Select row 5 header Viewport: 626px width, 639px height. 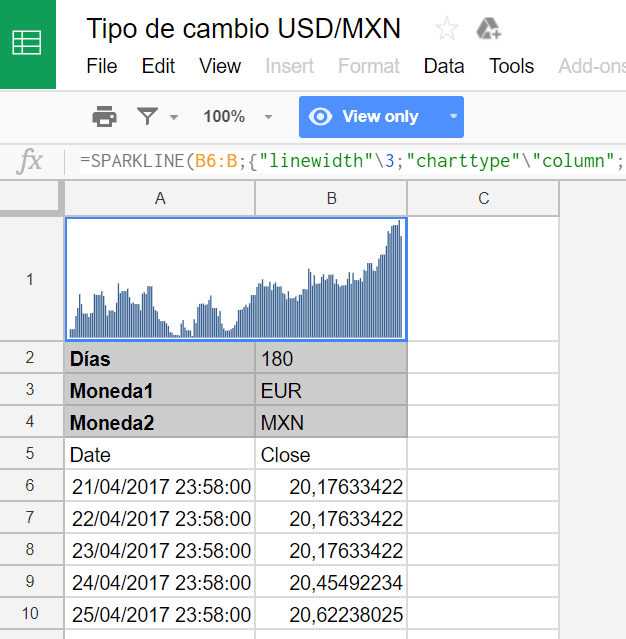coord(30,453)
